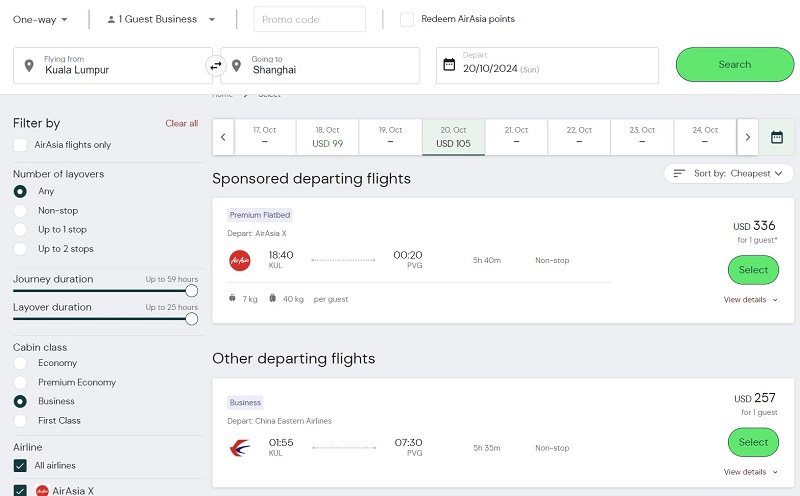The image size is (800, 496).
Task: Enable AirAsia flights only filter
Action: tap(20, 145)
